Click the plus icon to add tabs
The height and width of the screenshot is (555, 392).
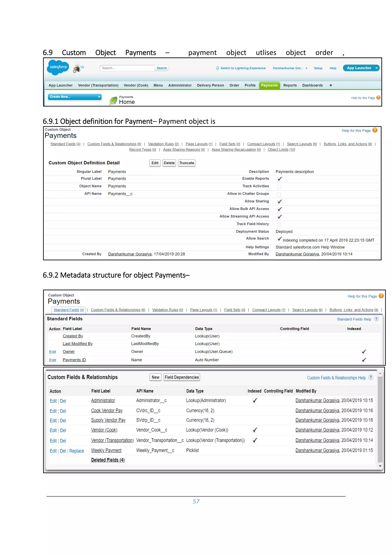coord(331,85)
